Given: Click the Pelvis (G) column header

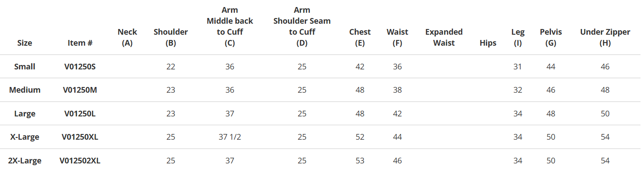Looking at the screenshot, I should tap(551, 37).
